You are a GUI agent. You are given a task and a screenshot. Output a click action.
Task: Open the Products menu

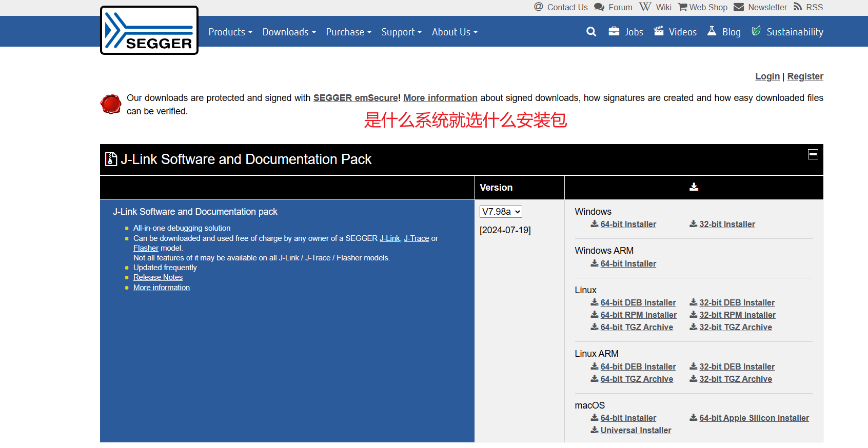230,32
